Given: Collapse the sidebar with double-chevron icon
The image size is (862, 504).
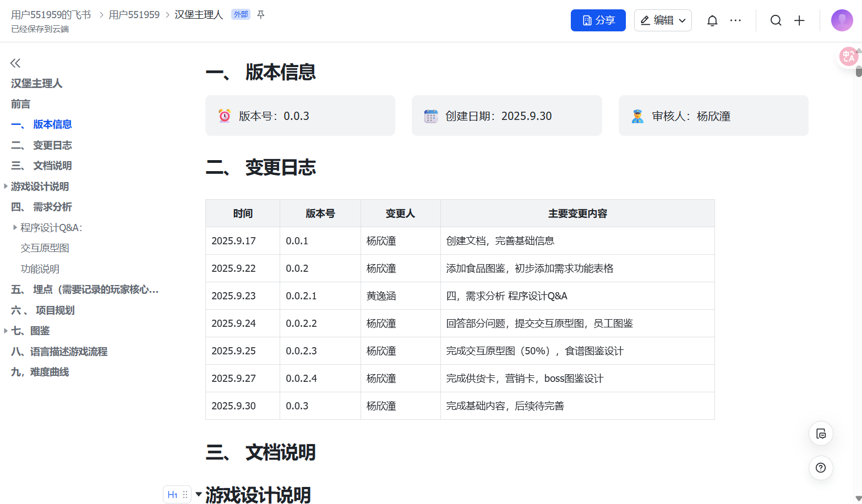Looking at the screenshot, I should [x=15, y=63].
